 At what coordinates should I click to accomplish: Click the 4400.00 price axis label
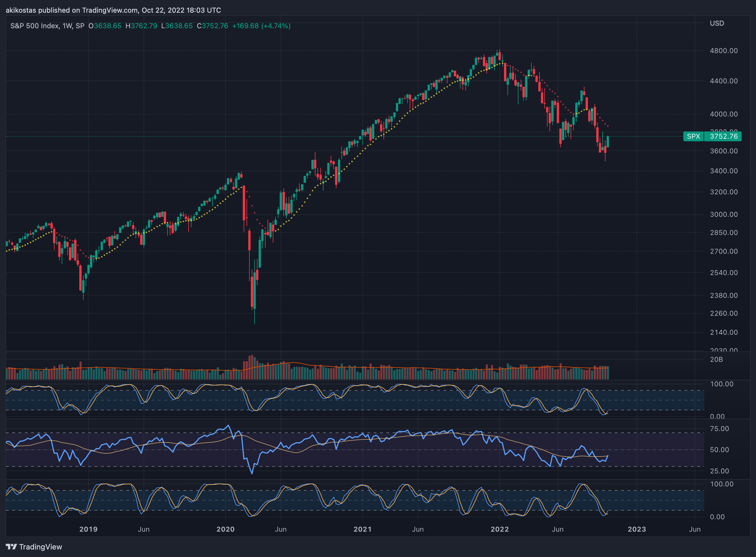(x=724, y=81)
